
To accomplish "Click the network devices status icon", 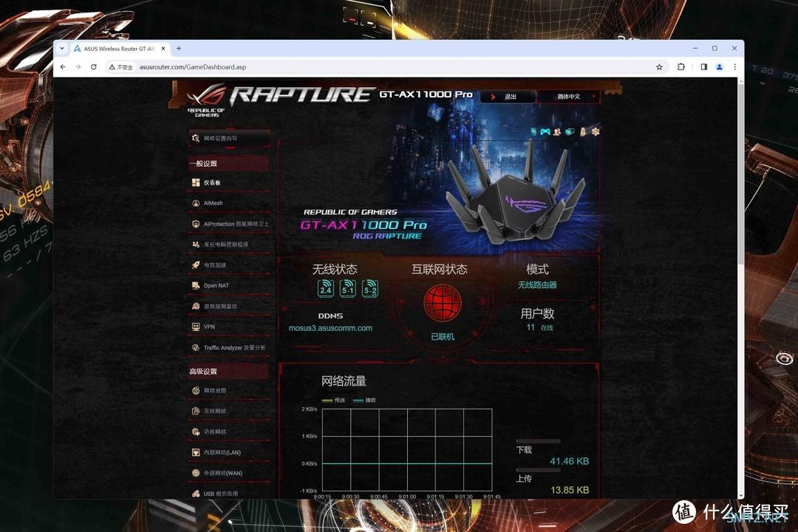I will point(570,132).
